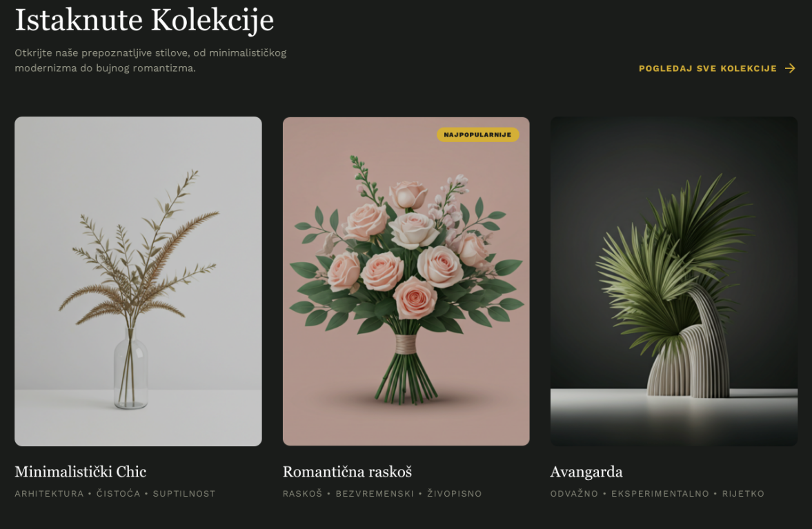Click the Otkrijte naše prepoznatljive stilove description
This screenshot has height=529, width=812.
coord(150,60)
